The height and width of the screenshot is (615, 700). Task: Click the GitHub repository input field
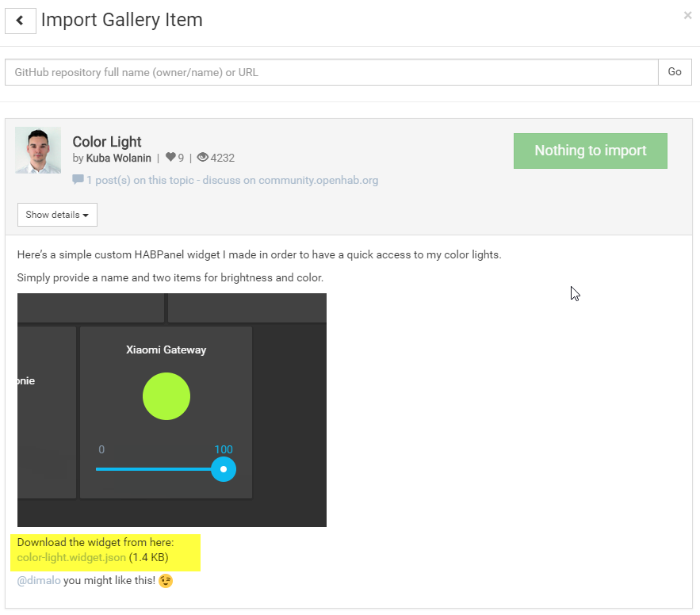coord(331,72)
